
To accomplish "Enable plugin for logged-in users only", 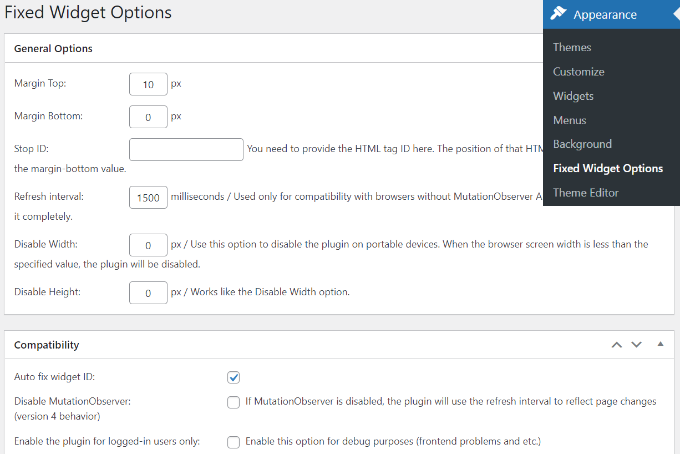I will [233, 441].
